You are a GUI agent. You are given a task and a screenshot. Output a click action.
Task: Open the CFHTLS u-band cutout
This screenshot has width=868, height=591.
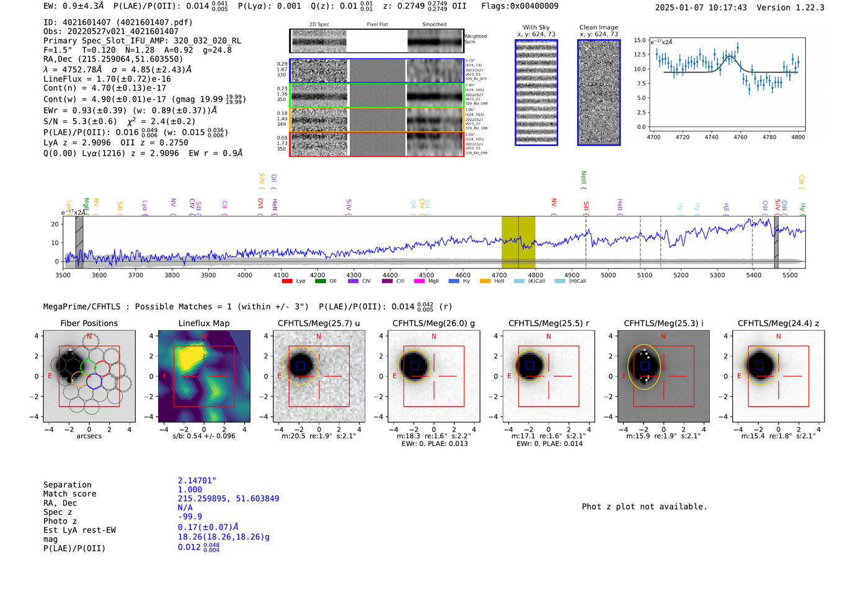click(x=319, y=376)
